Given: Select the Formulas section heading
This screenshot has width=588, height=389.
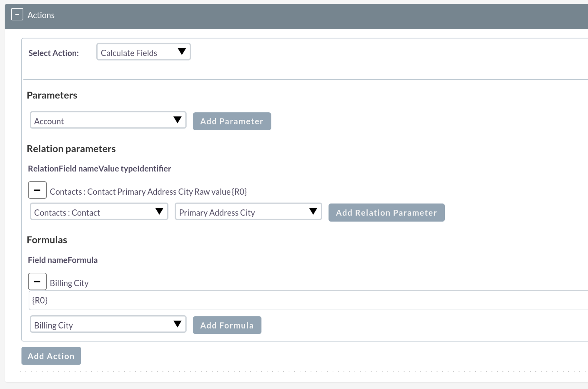Looking at the screenshot, I should [47, 240].
